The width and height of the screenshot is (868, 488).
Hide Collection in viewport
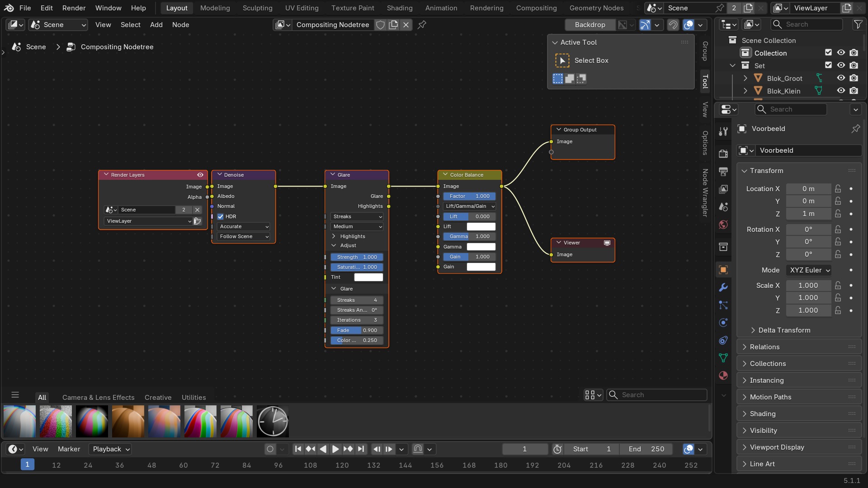click(841, 53)
